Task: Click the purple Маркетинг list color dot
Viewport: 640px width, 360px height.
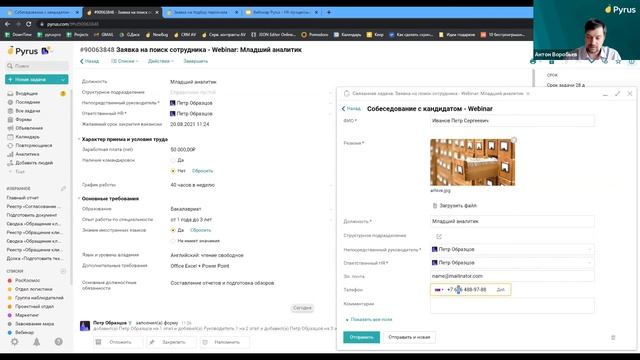Action: click(x=10, y=315)
